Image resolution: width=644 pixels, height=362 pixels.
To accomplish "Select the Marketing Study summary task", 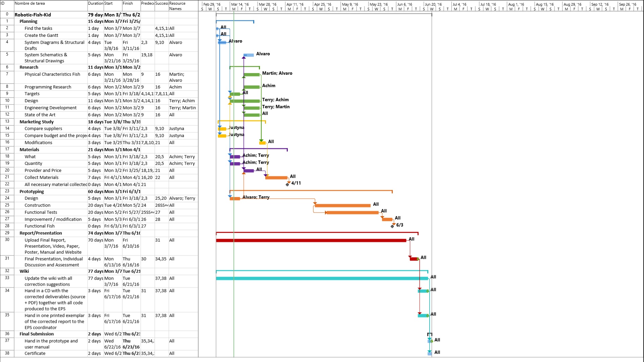I will [37, 122].
